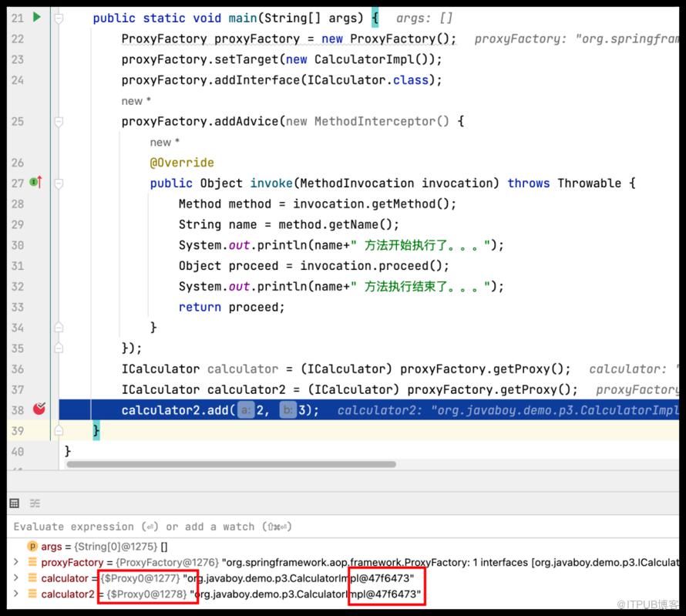The width and height of the screenshot is (686, 616).
Task: Click the 'a:' parameter hint on line 38
Action: tap(246, 410)
